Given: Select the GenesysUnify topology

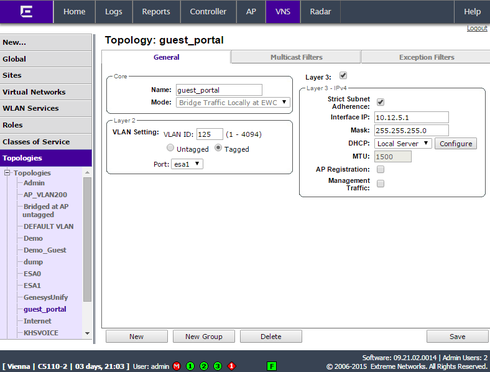Looking at the screenshot, I should tap(46, 297).
